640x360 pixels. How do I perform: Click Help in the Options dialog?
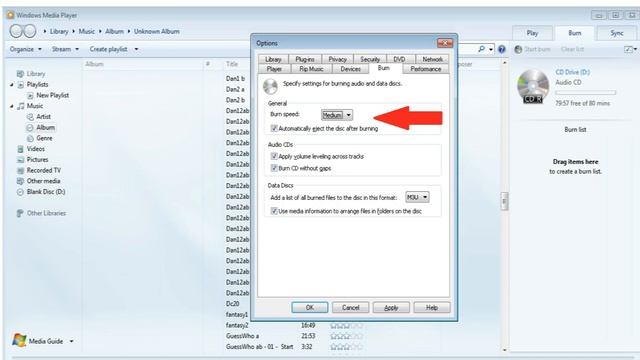coord(432,307)
